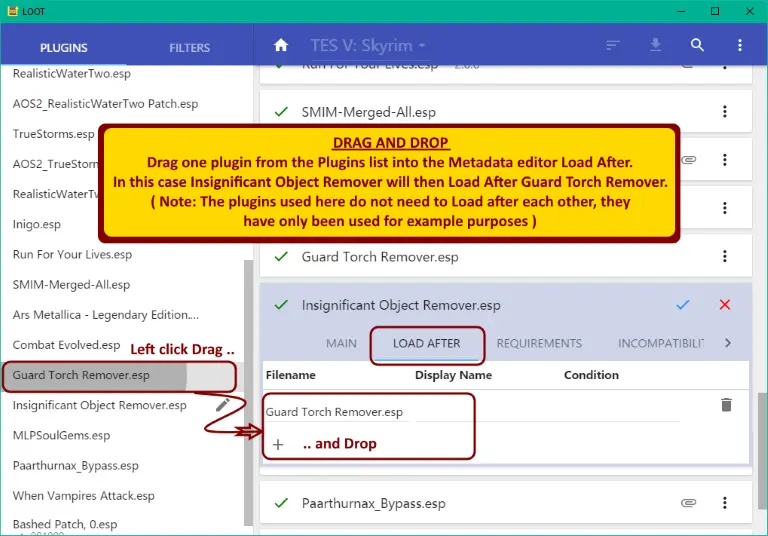Image resolution: width=768 pixels, height=536 pixels.
Task: Click paperclip icon on Paarthurnax_Bypass.esp card
Action: (688, 503)
